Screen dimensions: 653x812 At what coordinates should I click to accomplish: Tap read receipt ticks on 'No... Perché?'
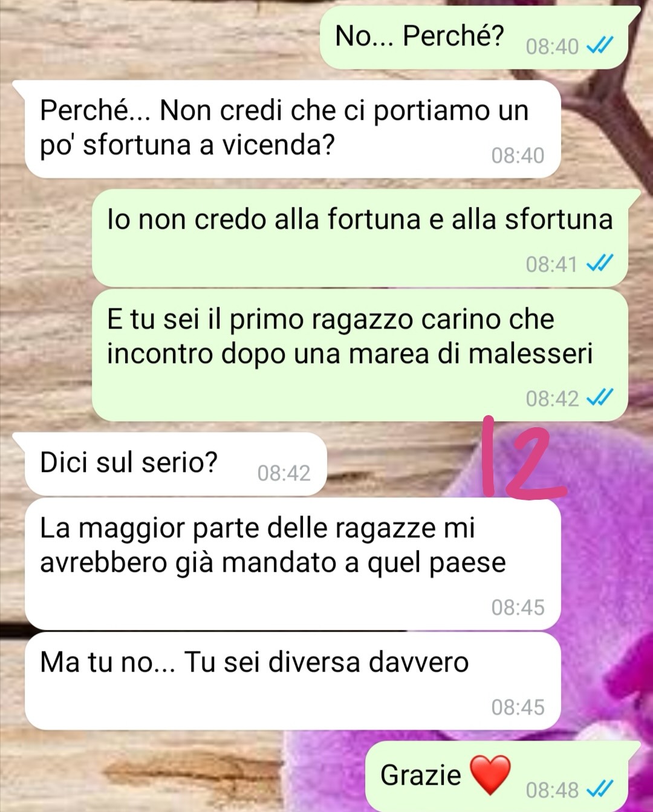tap(600, 46)
